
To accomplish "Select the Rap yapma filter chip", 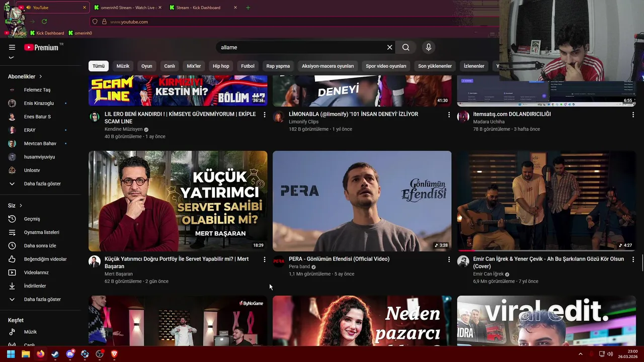I will pos(278,66).
